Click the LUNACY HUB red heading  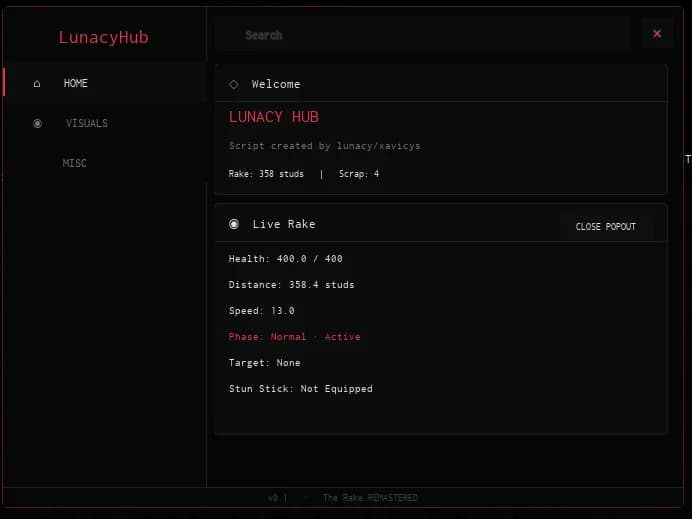point(274,117)
